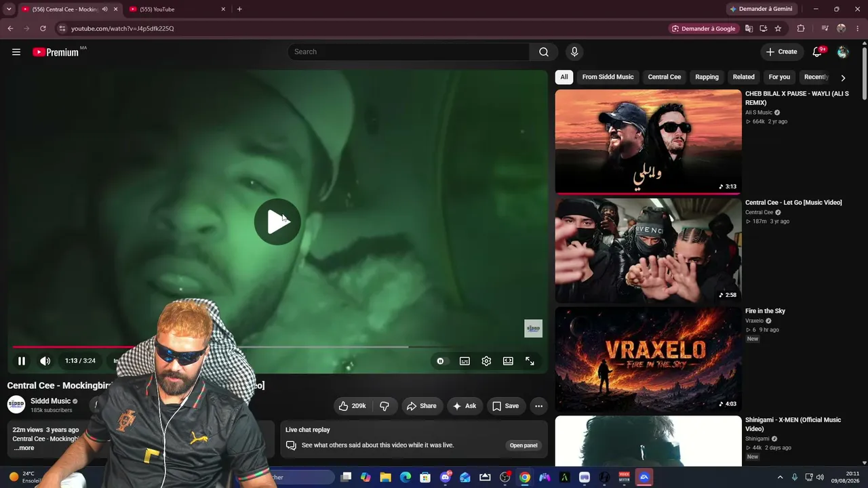Viewport: 868px width, 488px height.
Task: Expand description with ...more
Action: point(24,448)
